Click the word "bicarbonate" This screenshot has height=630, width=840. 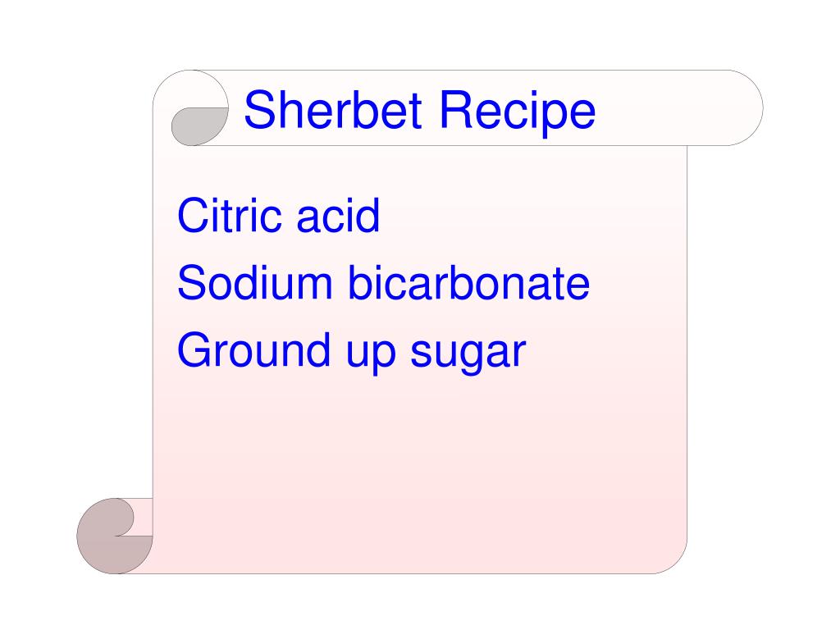pyautogui.click(x=469, y=282)
